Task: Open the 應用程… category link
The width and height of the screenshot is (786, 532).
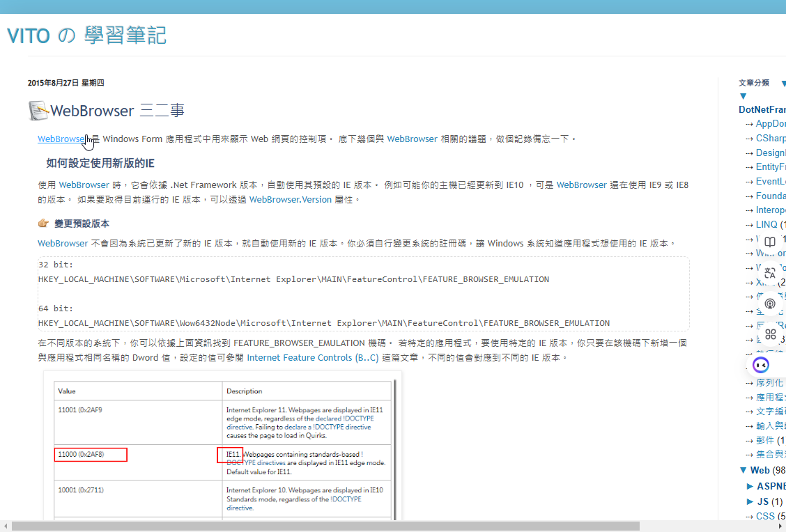Action: click(x=771, y=397)
